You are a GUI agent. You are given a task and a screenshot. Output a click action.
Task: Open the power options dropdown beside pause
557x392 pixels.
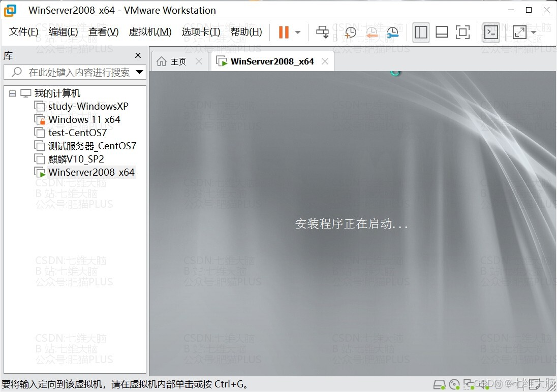click(x=298, y=32)
